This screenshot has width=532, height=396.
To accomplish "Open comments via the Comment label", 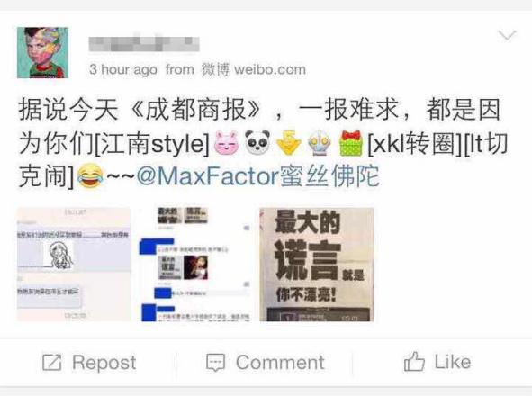I will click(x=280, y=363).
